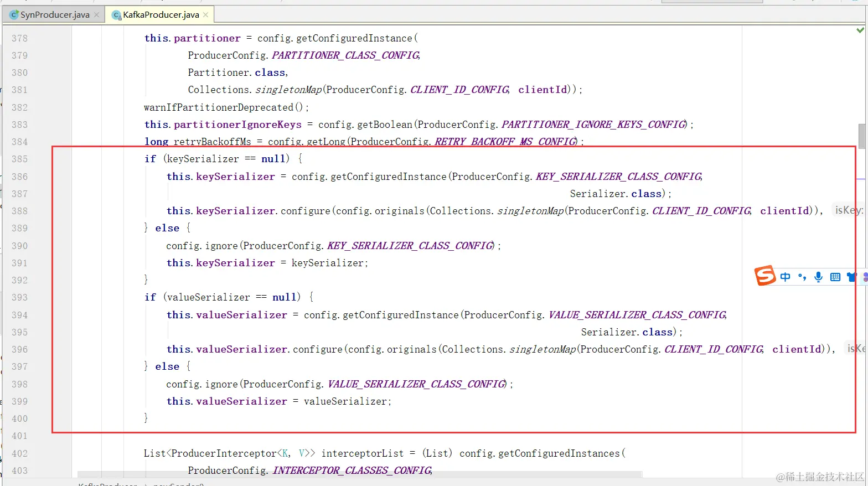Click the KafkaProducer.java class file icon
The height and width of the screenshot is (486, 868).
click(x=117, y=15)
